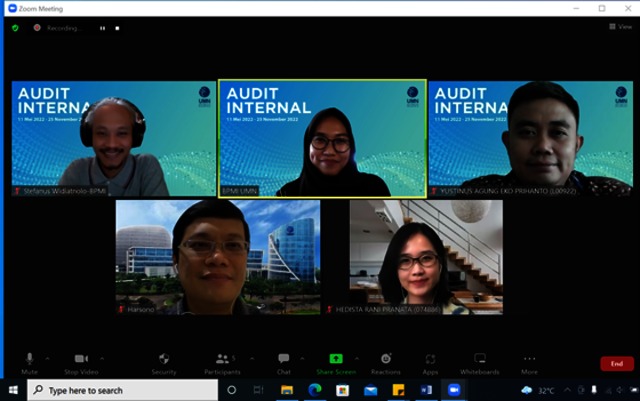Click the green Share Screen button
The width and height of the screenshot is (640, 401).
click(336, 363)
